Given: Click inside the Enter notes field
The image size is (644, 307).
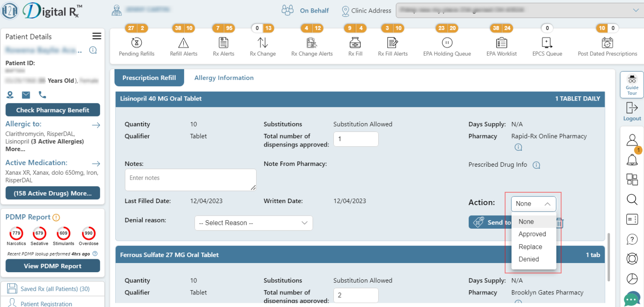Looking at the screenshot, I should [190, 179].
